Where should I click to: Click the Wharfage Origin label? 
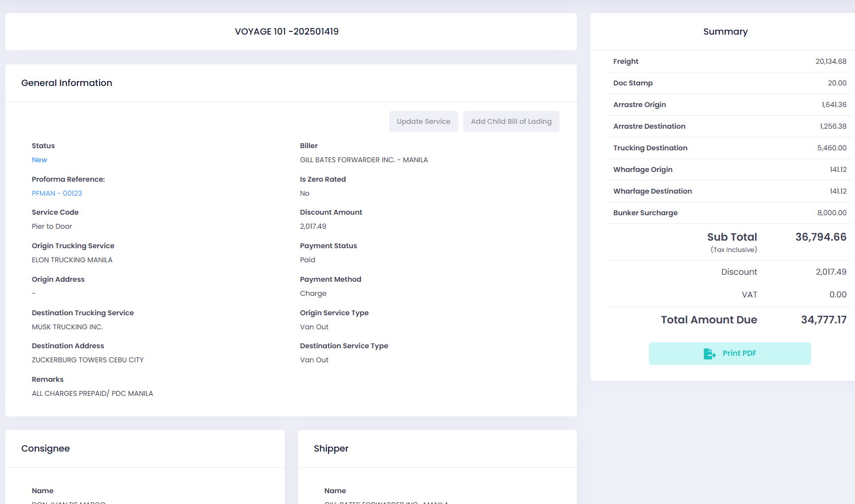643,170
